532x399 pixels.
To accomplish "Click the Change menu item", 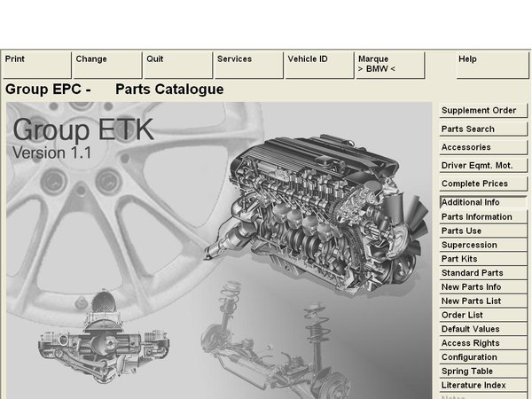I will pos(107,65).
